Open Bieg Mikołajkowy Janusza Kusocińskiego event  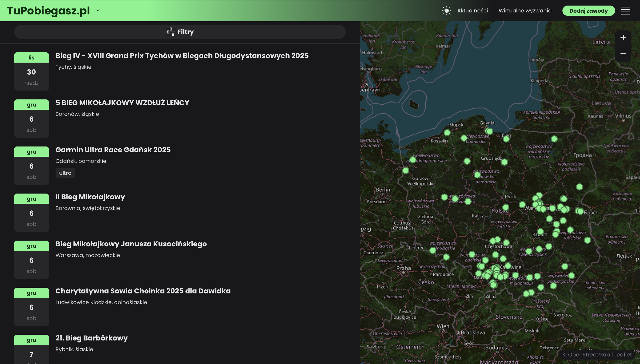[131, 244]
